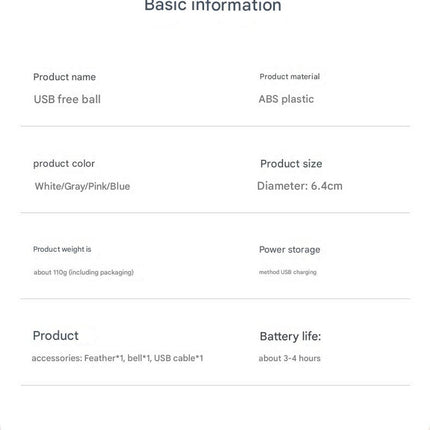Screen dimensions: 430x430
Task: Click the Basic information heading
Action: point(213,5)
